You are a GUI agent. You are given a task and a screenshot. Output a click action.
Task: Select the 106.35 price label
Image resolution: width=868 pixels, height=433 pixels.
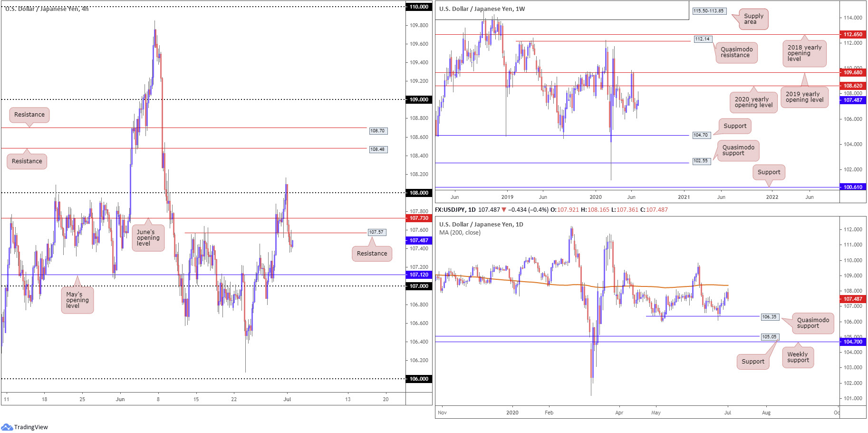769,317
